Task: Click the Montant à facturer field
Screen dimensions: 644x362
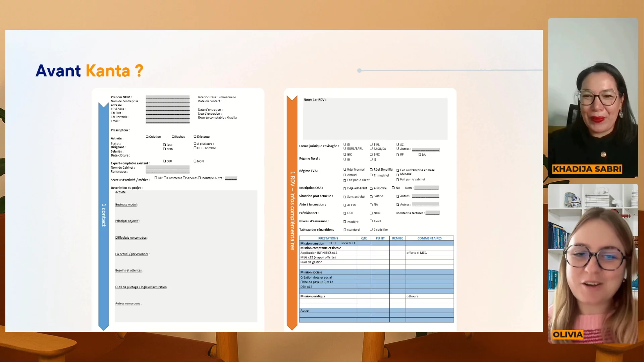Action: pos(432,213)
